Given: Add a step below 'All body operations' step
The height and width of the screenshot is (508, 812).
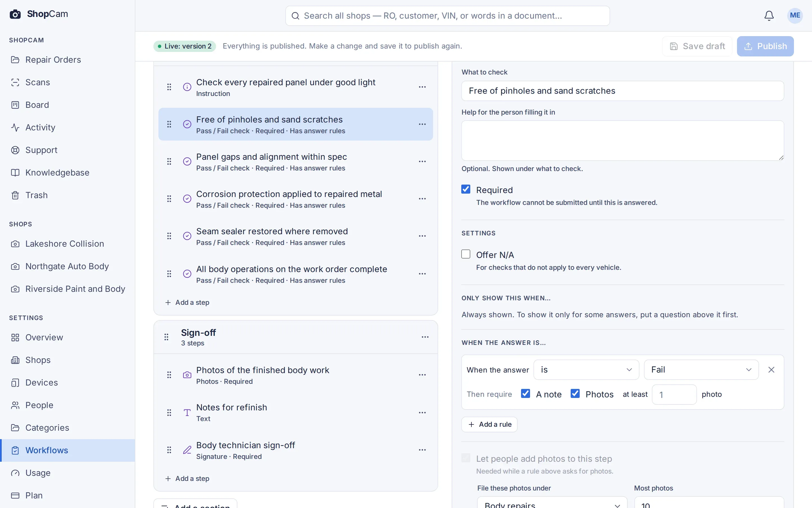Looking at the screenshot, I should [187, 302].
